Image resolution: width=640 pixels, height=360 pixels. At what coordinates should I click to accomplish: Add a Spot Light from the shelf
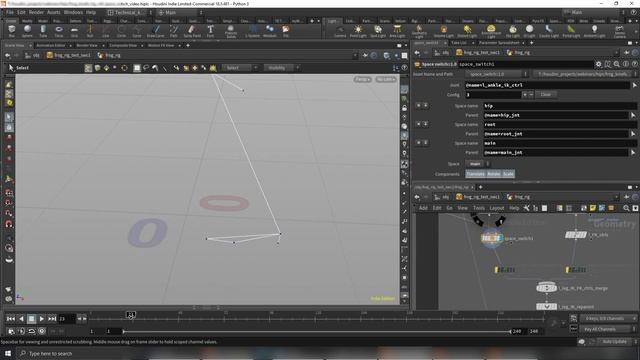pos(378,31)
